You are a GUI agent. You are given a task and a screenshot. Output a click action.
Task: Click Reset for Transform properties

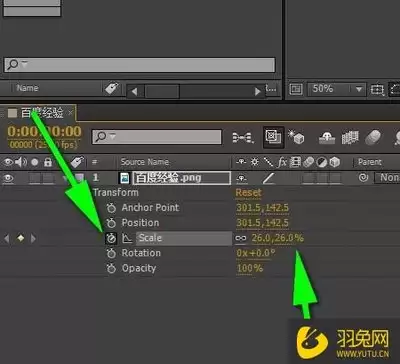(249, 193)
